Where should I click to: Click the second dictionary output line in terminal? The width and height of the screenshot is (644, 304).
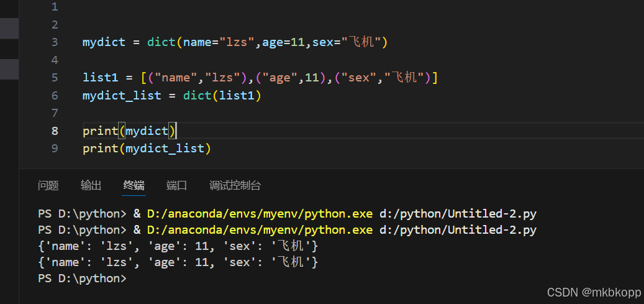[x=178, y=262]
